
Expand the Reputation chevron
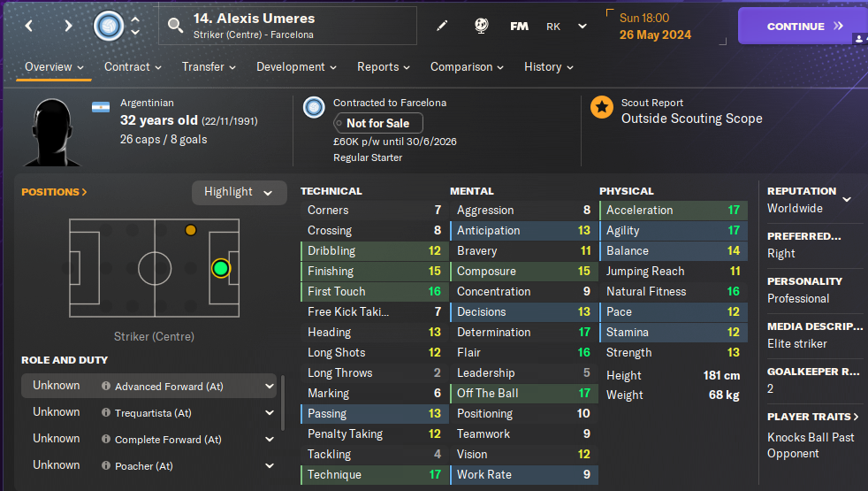point(846,199)
